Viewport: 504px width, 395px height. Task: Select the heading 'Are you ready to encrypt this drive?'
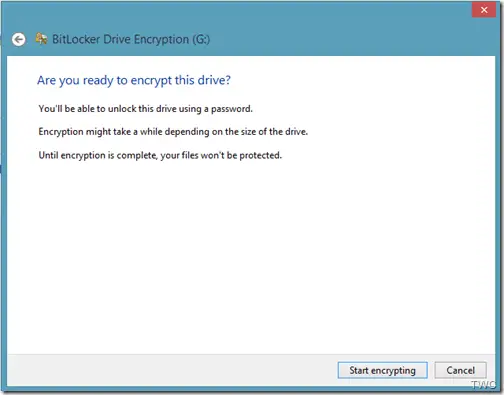tap(134, 80)
